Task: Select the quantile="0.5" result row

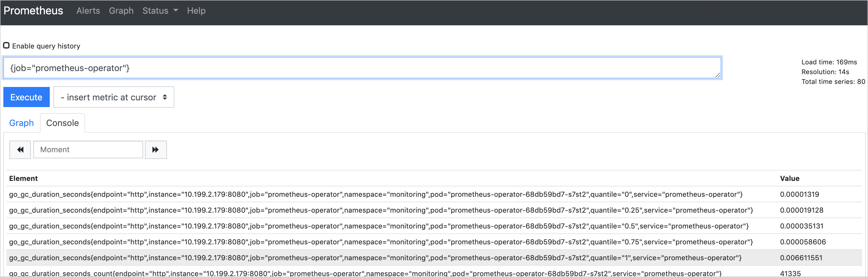Action: pyautogui.click(x=378, y=226)
